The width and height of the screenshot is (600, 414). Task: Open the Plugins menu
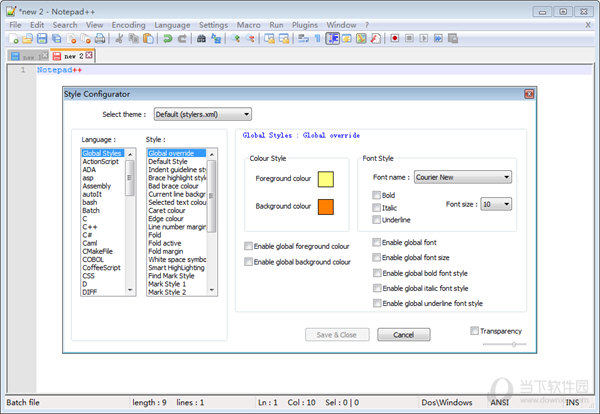[x=305, y=25]
